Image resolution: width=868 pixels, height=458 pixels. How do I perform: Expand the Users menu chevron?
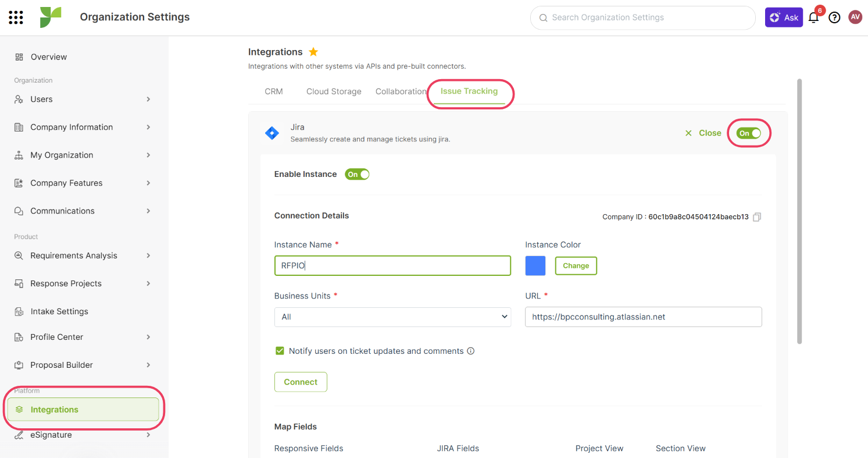click(149, 100)
